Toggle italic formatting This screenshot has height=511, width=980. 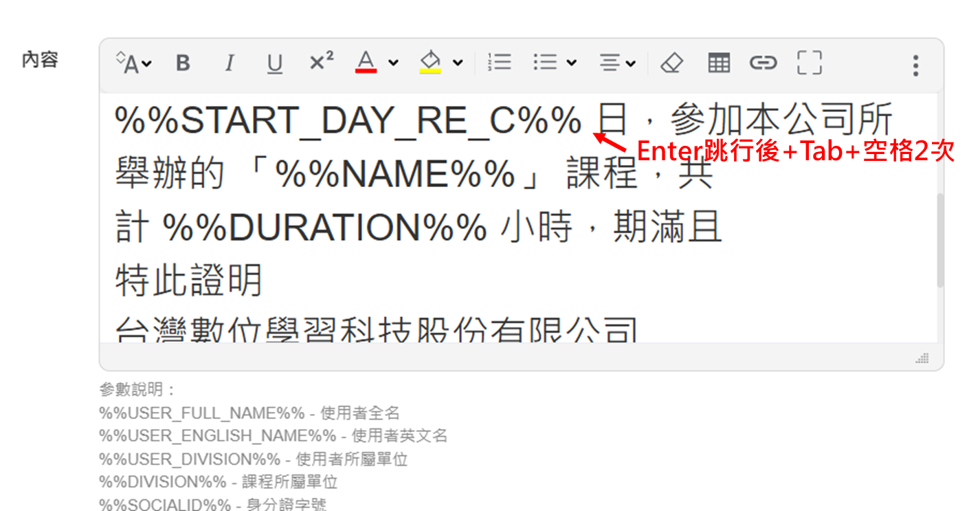tap(229, 63)
